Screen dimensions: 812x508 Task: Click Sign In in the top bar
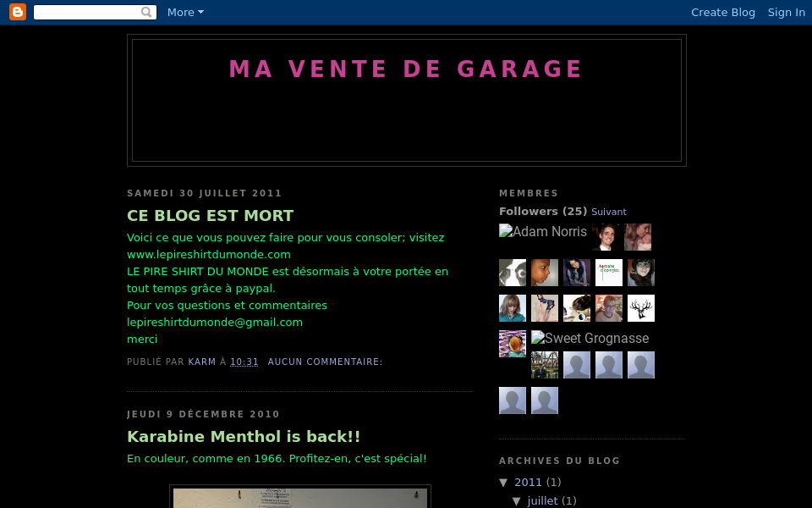click(786, 12)
